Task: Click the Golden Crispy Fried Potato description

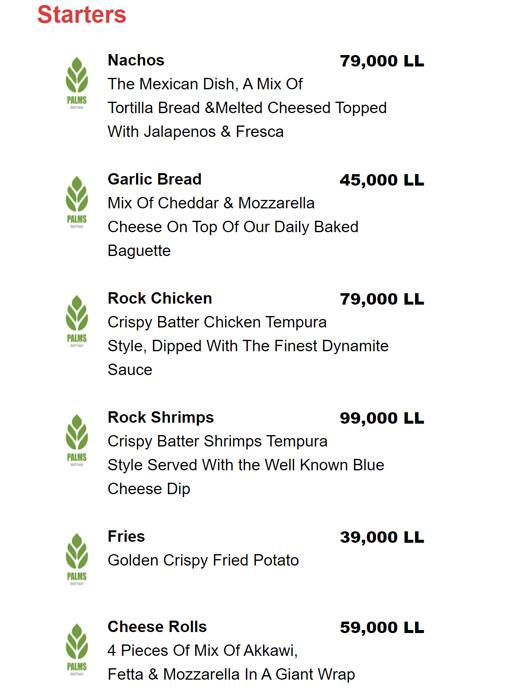Action: (x=203, y=561)
